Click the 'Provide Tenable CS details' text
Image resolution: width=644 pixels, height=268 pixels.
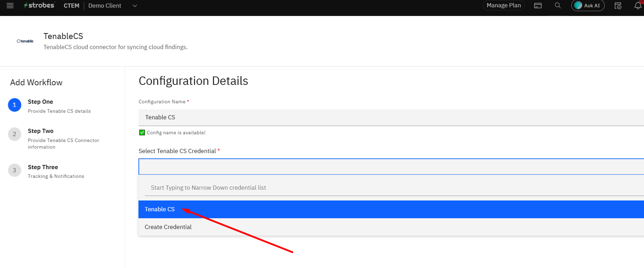[x=59, y=111]
